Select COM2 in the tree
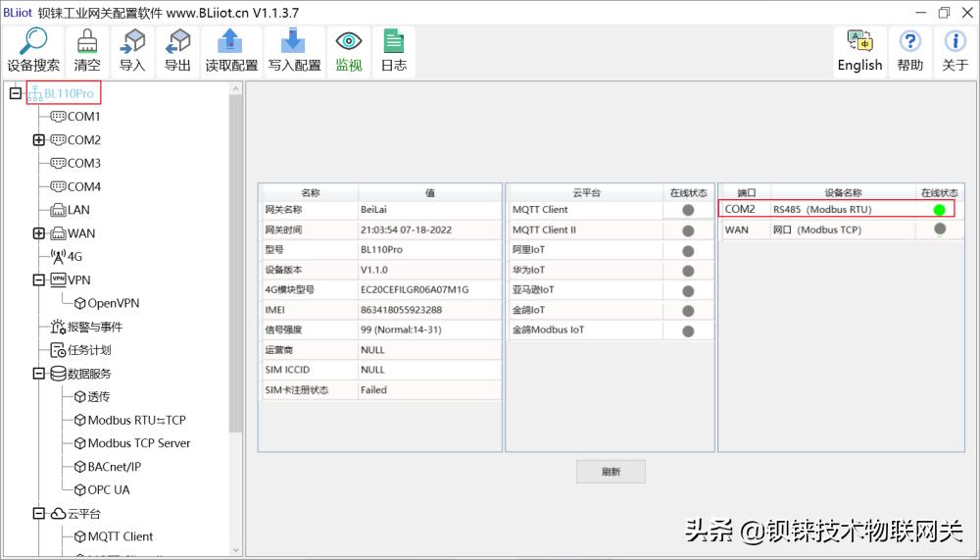This screenshot has width=980, height=560. click(75, 140)
